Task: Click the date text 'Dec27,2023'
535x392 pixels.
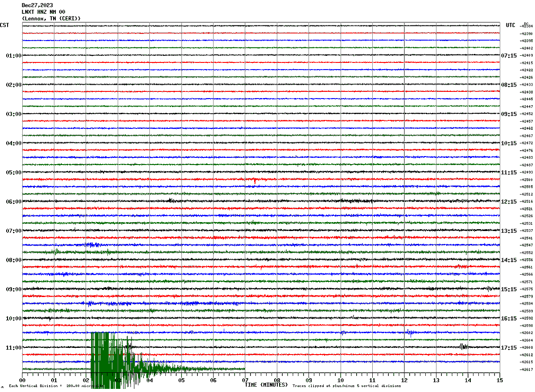Action: point(37,5)
